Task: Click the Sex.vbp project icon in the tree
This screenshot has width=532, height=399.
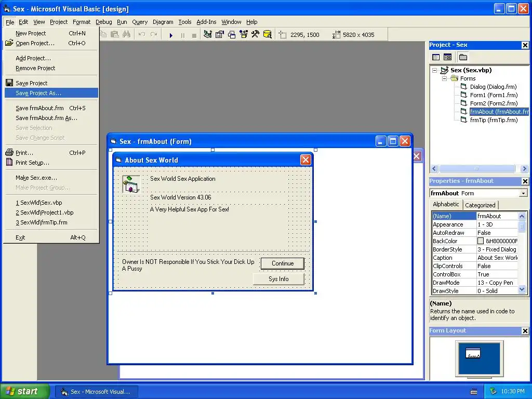Action: click(x=445, y=70)
